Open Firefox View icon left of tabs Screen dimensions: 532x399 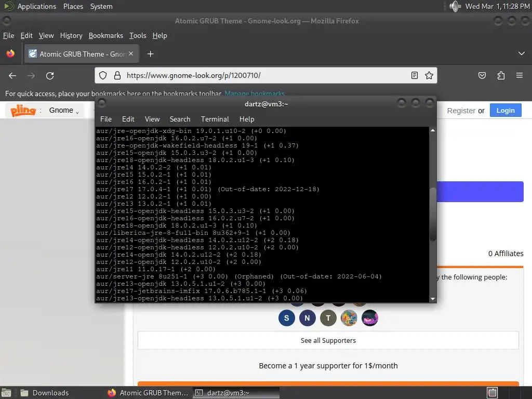(10, 54)
